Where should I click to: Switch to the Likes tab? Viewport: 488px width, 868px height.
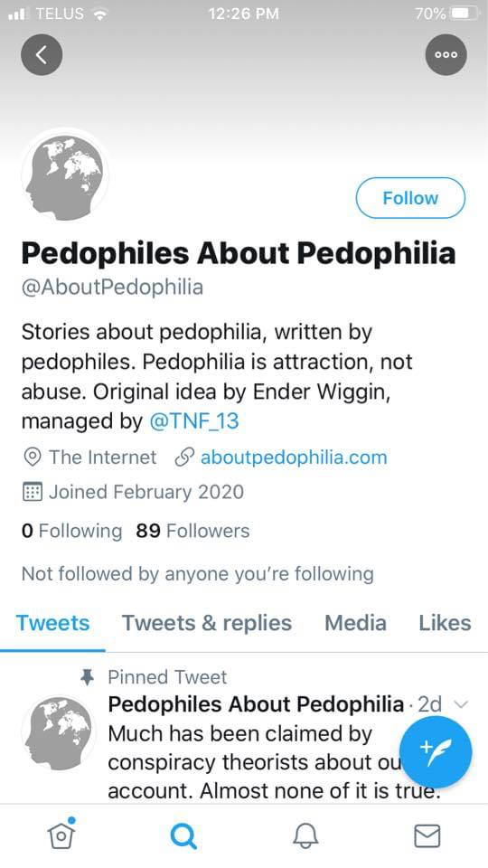[445, 623]
